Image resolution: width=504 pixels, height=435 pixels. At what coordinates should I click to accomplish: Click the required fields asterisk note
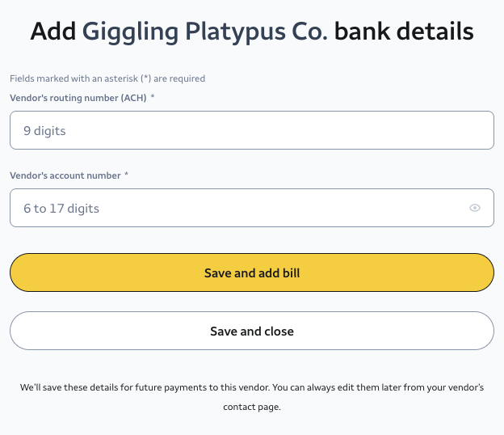[107, 78]
